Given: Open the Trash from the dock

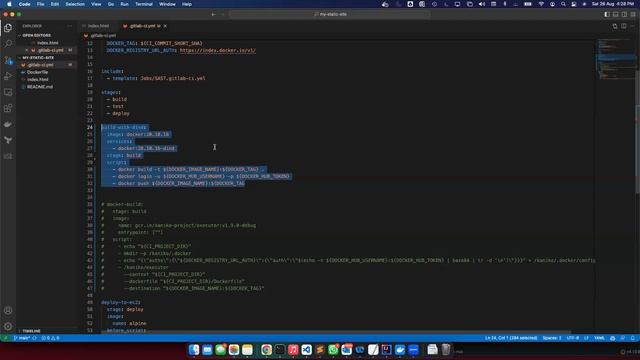Looking at the screenshot, I should [446, 350].
